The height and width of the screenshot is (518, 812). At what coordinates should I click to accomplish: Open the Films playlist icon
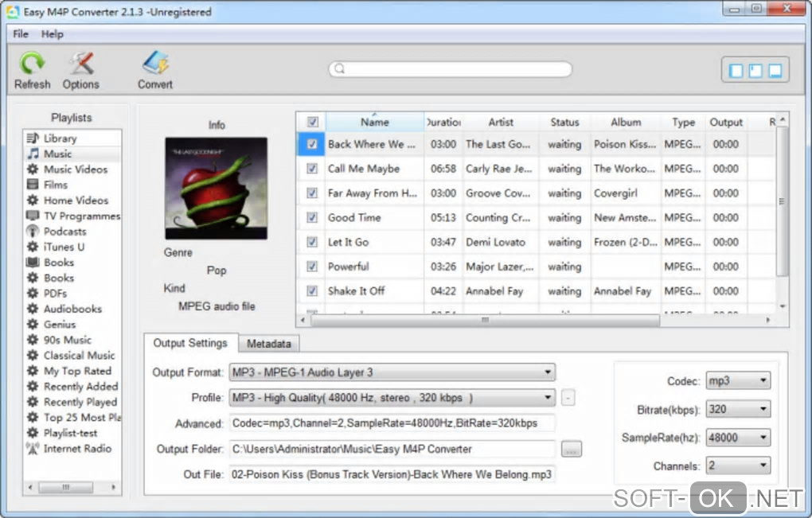[33, 185]
